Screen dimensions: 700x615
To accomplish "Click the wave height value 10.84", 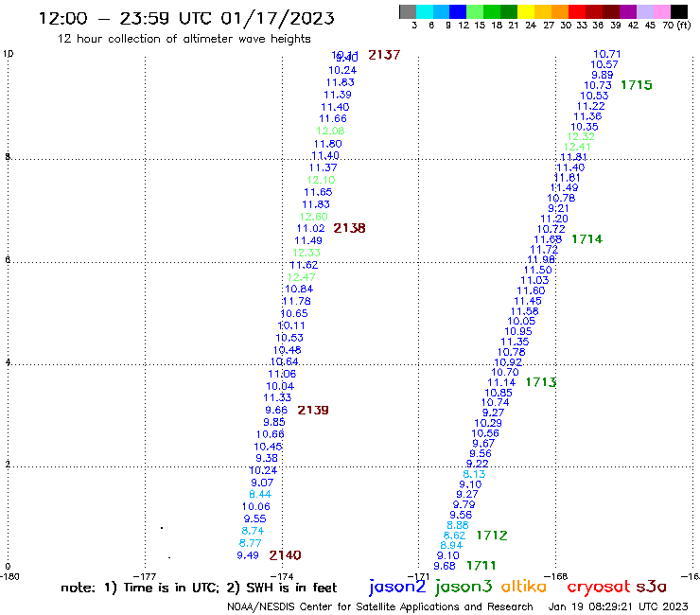I will point(299,289).
